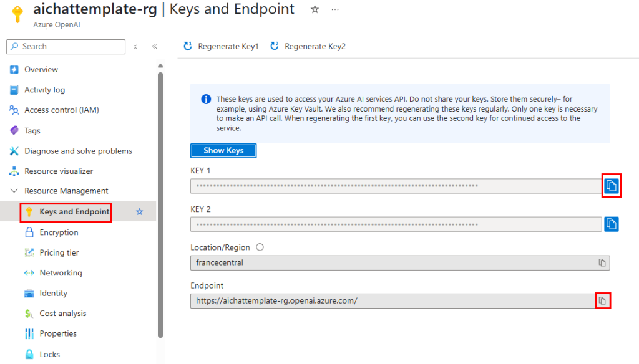Toggle favorite star beside Keys and Endpoint
639x364 pixels.
139,212
